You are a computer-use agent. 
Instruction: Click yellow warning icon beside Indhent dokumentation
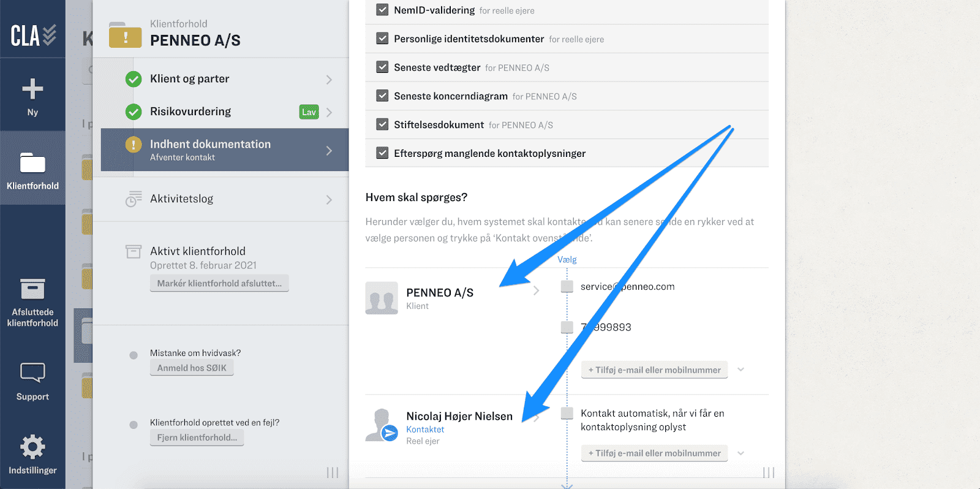tap(134, 145)
